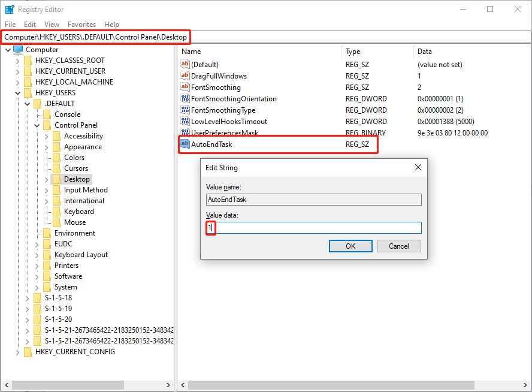Click the Type column header
532x392 pixels.
pos(377,52)
